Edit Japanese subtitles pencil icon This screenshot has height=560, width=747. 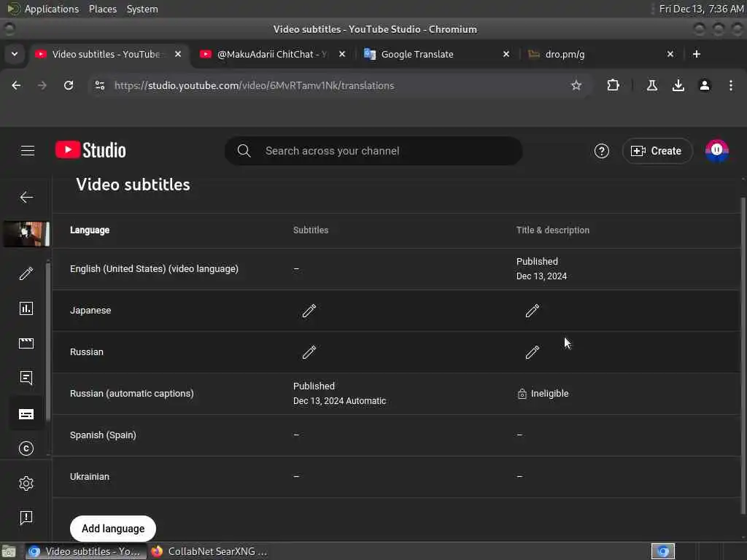pos(309,311)
